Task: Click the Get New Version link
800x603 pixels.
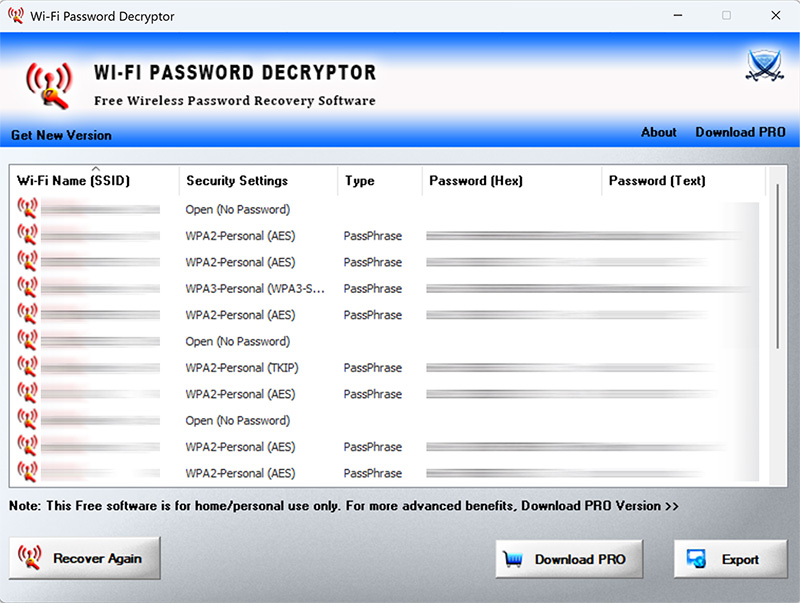Action: pyautogui.click(x=61, y=134)
